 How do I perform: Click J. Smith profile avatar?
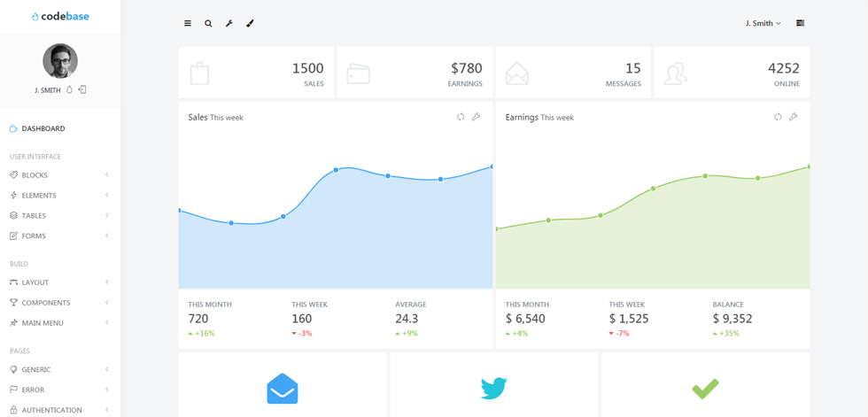pos(60,61)
